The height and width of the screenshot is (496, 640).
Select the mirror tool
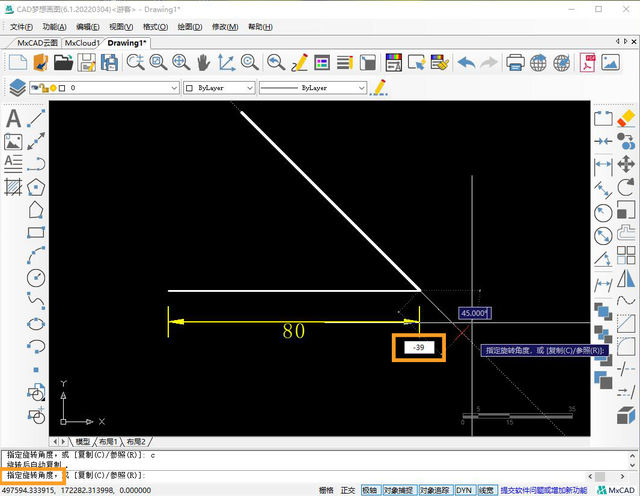tap(626, 279)
